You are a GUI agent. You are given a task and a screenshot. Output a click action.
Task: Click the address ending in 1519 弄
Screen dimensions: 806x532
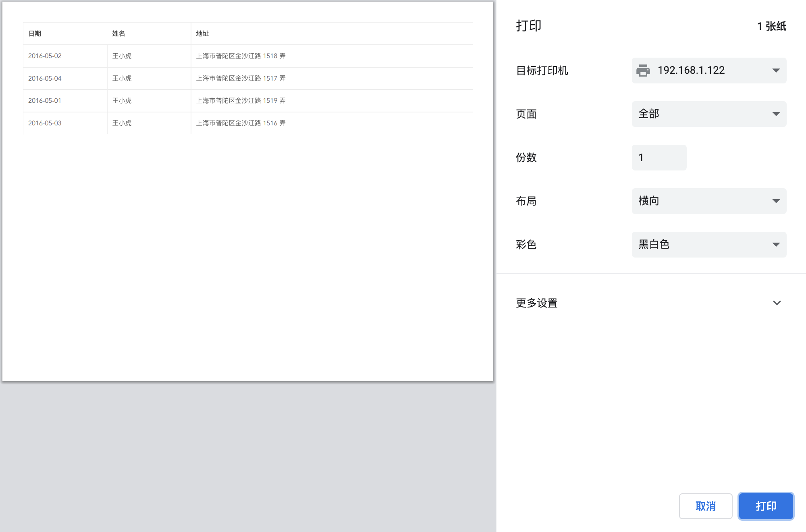click(x=241, y=101)
